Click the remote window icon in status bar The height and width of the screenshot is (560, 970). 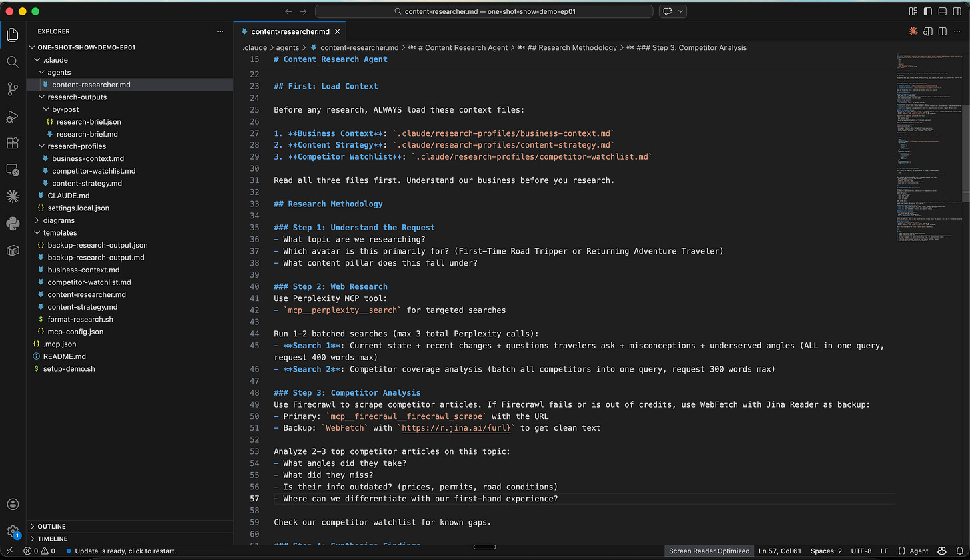coord(9,551)
